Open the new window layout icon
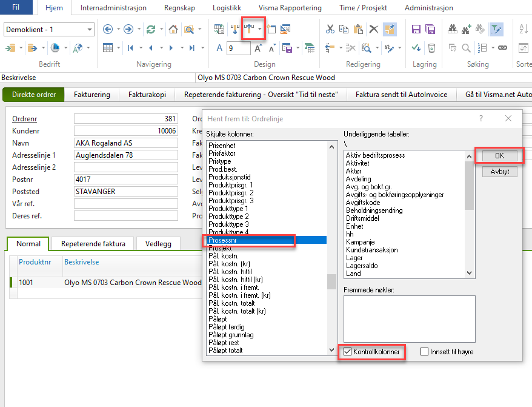Viewport: 532px width, 407px height. coord(271,30)
